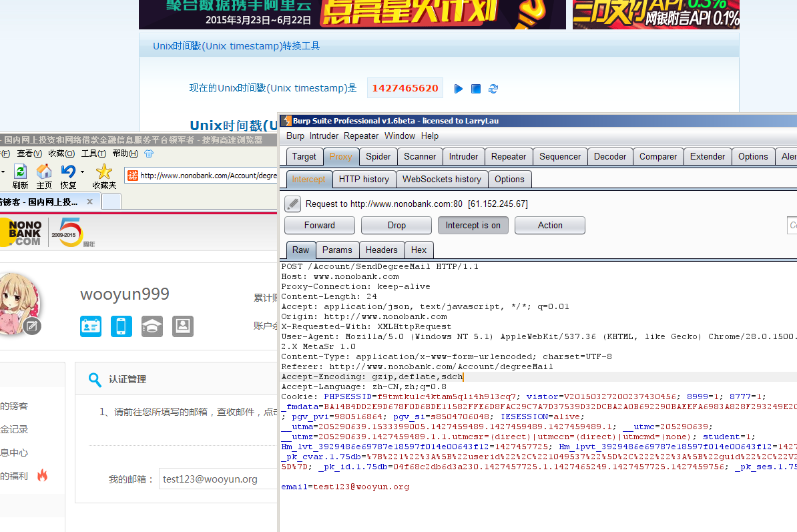Open the 工具(T) browser menu
This screenshot has width=797, height=532.
pyautogui.click(x=93, y=154)
